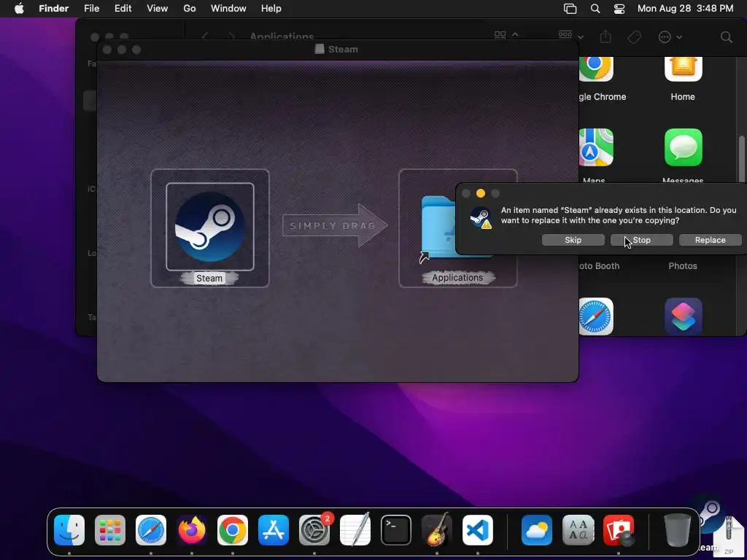
Task: Select the Safari app in Applications window
Action: click(x=595, y=316)
